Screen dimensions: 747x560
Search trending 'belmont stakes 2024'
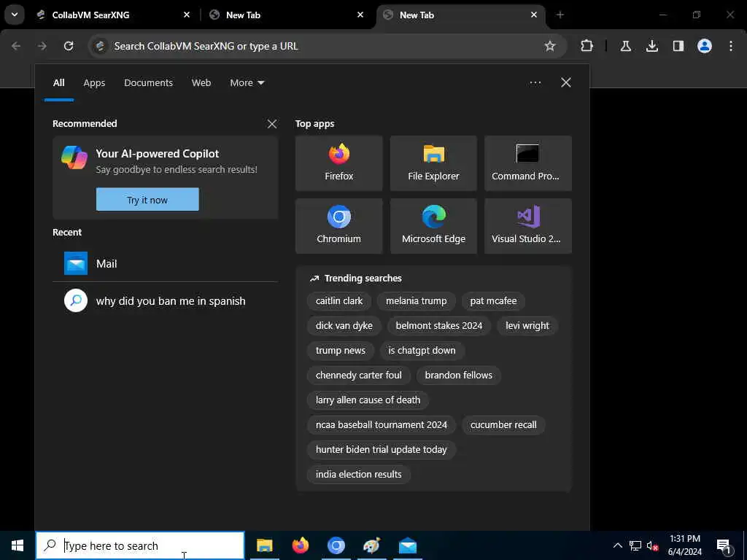tap(438, 326)
